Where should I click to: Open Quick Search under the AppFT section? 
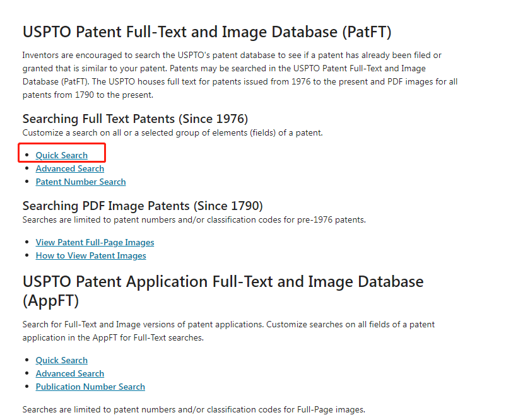point(61,360)
